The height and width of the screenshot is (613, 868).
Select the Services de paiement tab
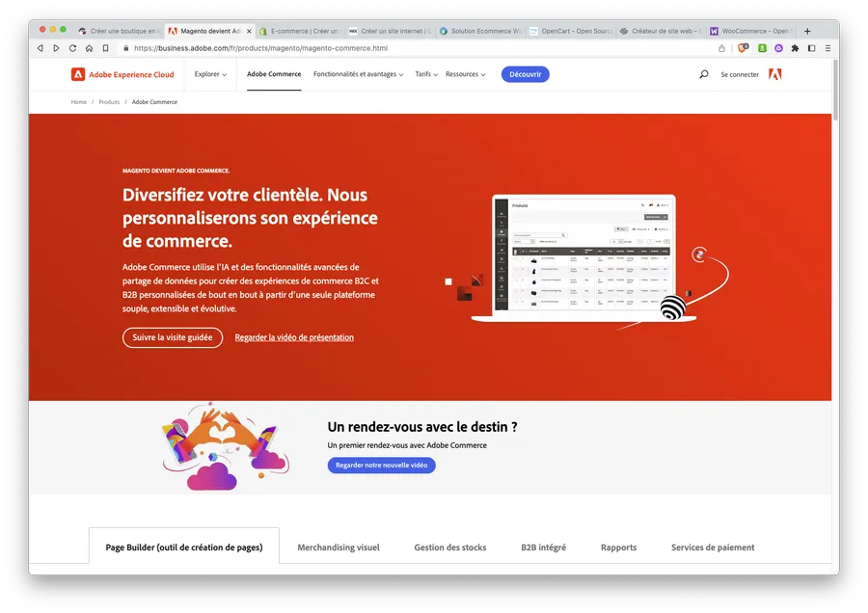tap(713, 547)
